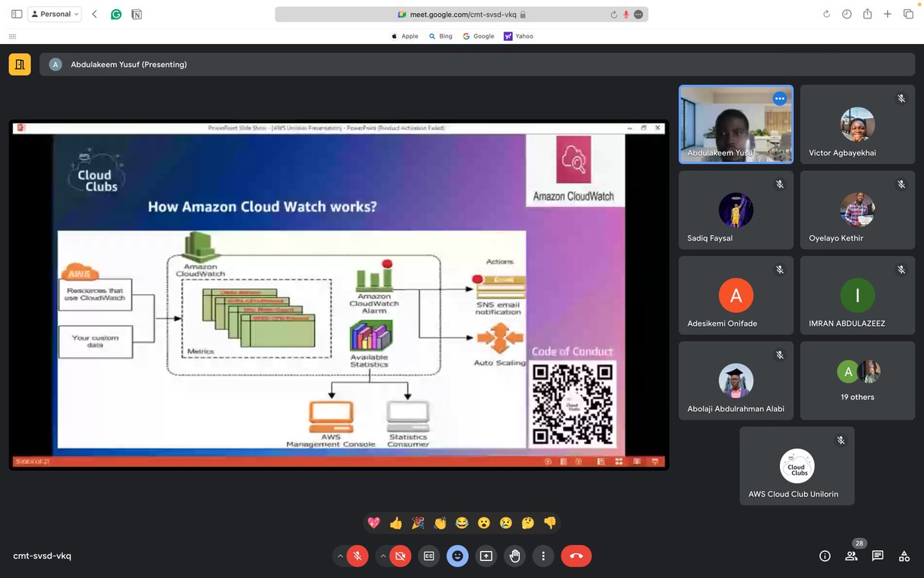Screen dimensions: 924x578
Task: Unmute the microphone
Action: [x=357, y=556]
